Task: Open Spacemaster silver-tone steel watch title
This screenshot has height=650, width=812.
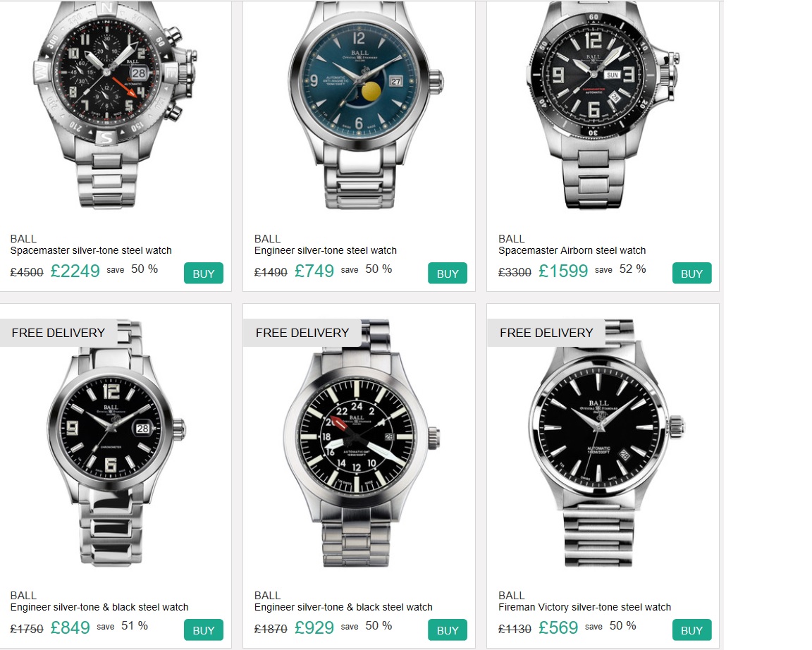Action: click(91, 250)
